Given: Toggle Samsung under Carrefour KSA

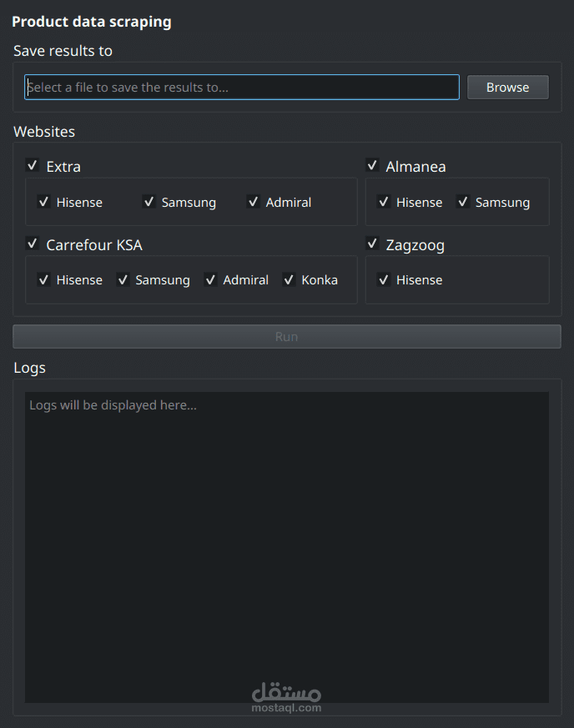Looking at the screenshot, I should click(123, 279).
